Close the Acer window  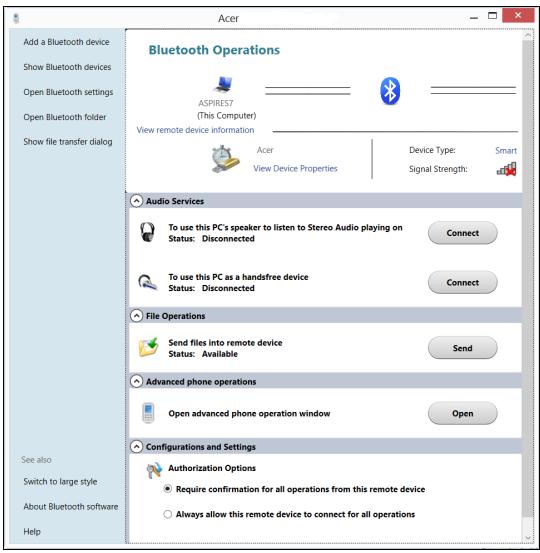click(x=518, y=16)
